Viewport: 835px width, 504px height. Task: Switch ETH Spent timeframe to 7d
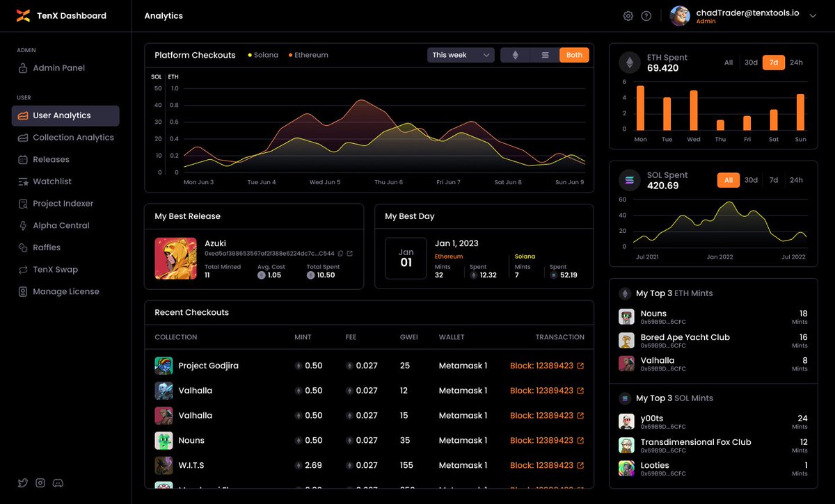[x=773, y=62]
